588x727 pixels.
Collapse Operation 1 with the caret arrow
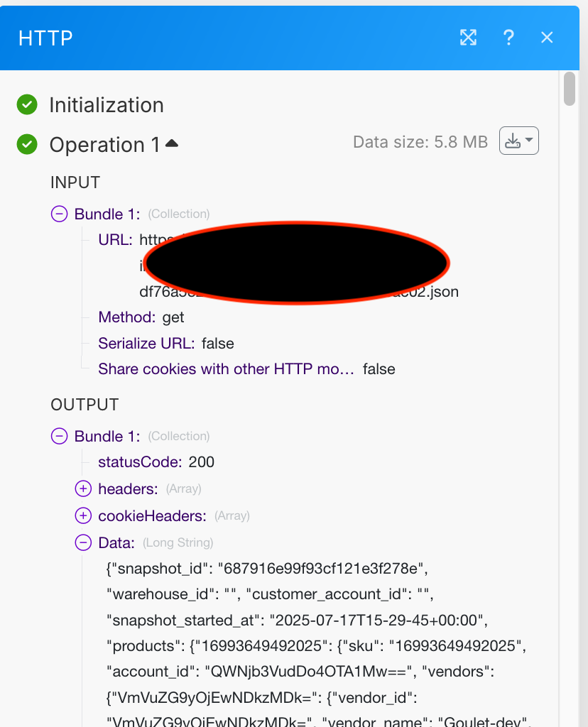click(x=172, y=143)
